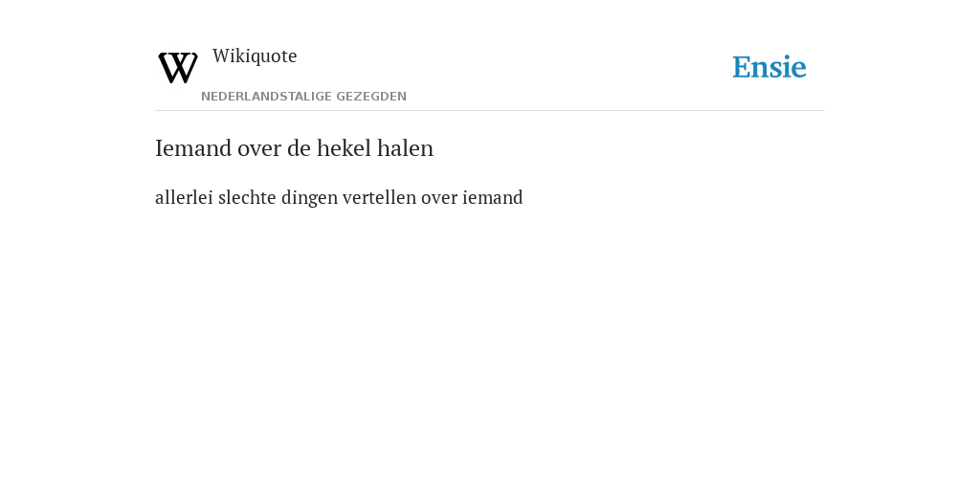Select the word over in the heading
This screenshot has width=980, height=490.
(x=259, y=149)
